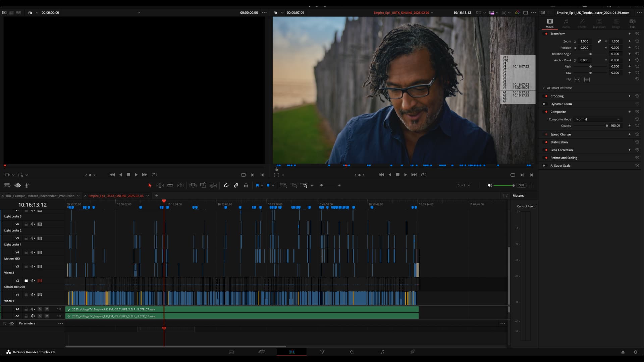Switch to the Color page
644x362 pixels.
(352, 352)
